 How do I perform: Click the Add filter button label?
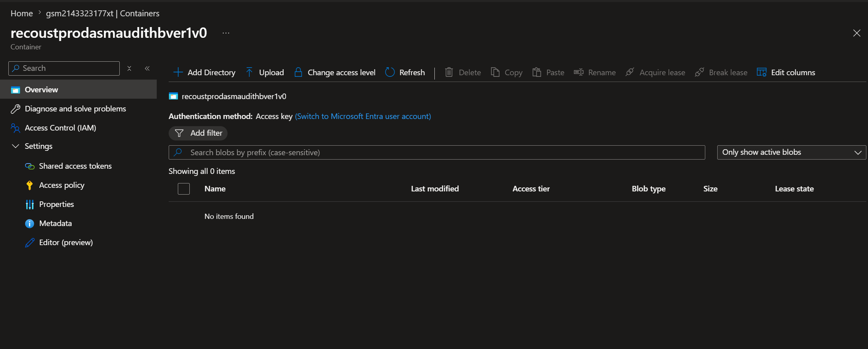[x=206, y=133]
